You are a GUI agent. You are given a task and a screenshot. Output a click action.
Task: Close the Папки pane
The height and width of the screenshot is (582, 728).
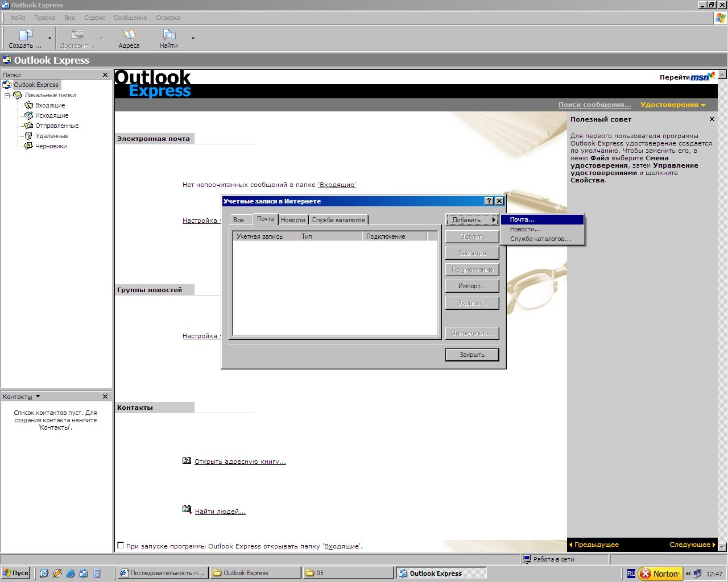105,75
